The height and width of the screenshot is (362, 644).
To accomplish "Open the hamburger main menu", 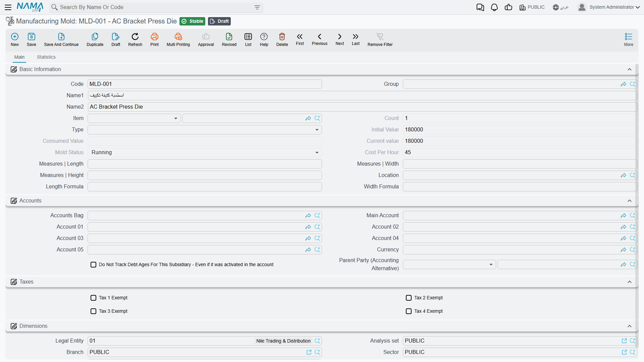I will pyautogui.click(x=8, y=7).
